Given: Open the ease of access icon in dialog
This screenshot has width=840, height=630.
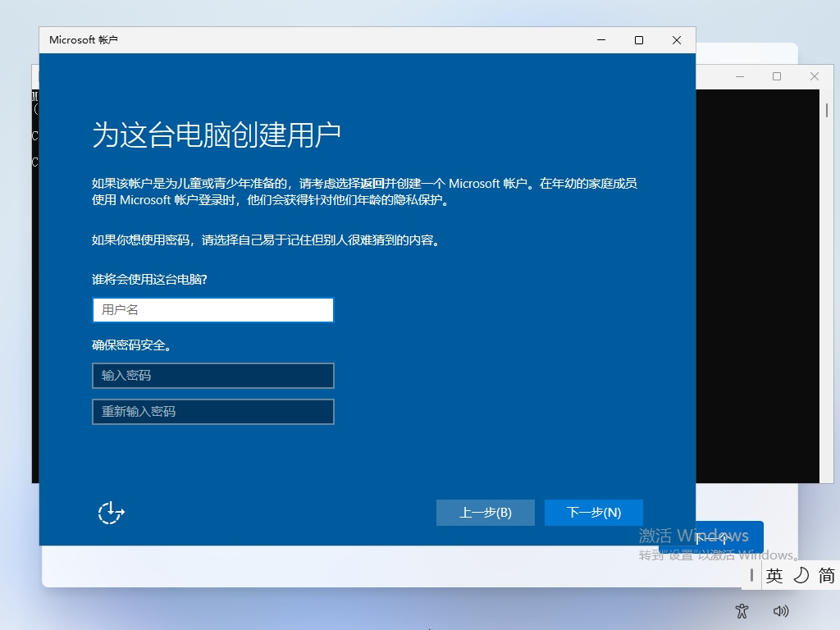Looking at the screenshot, I should point(111,513).
